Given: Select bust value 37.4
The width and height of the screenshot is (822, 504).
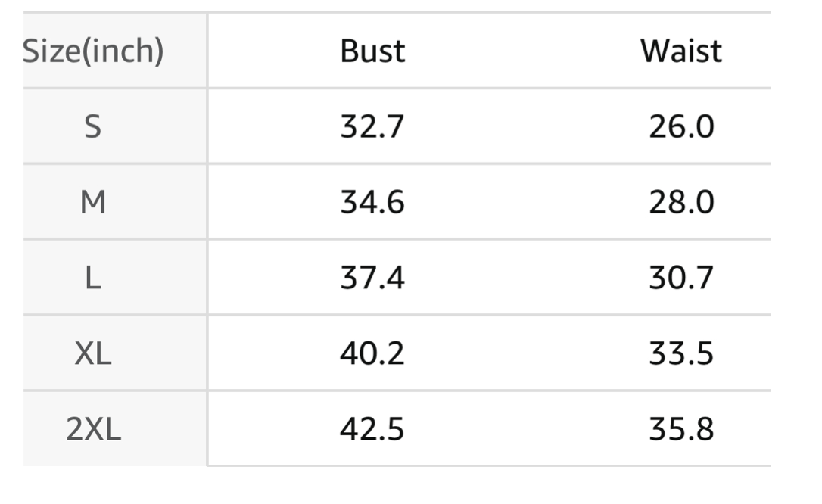Looking at the screenshot, I should pyautogui.click(x=372, y=278).
